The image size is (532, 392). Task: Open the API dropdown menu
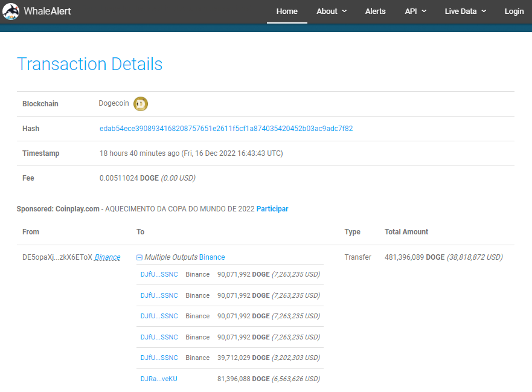(x=415, y=11)
